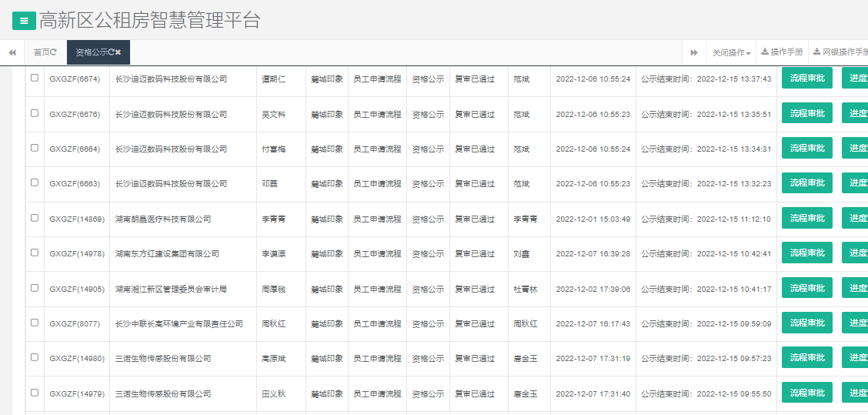Click timestamp 2022-12-07 16:39:28

click(x=593, y=254)
